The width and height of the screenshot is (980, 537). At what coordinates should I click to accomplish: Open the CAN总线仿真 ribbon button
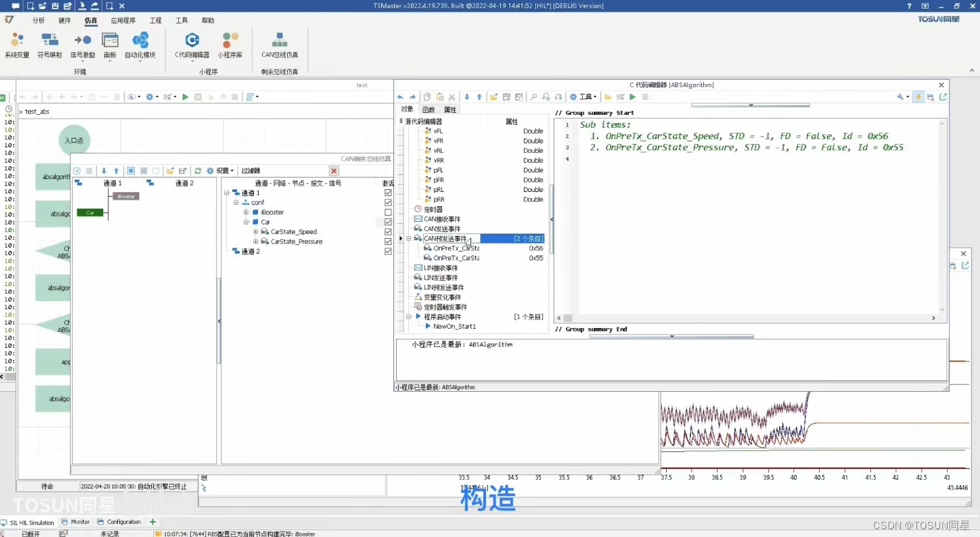[279, 45]
